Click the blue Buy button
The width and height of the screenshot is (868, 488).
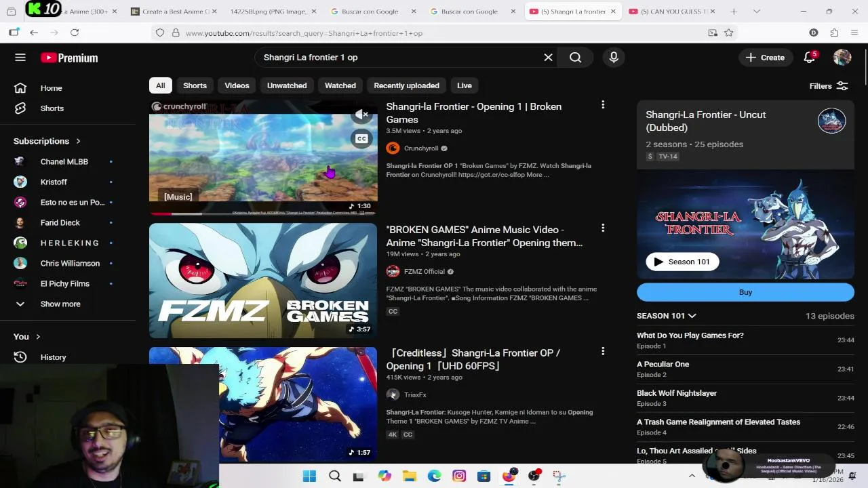[x=745, y=292]
